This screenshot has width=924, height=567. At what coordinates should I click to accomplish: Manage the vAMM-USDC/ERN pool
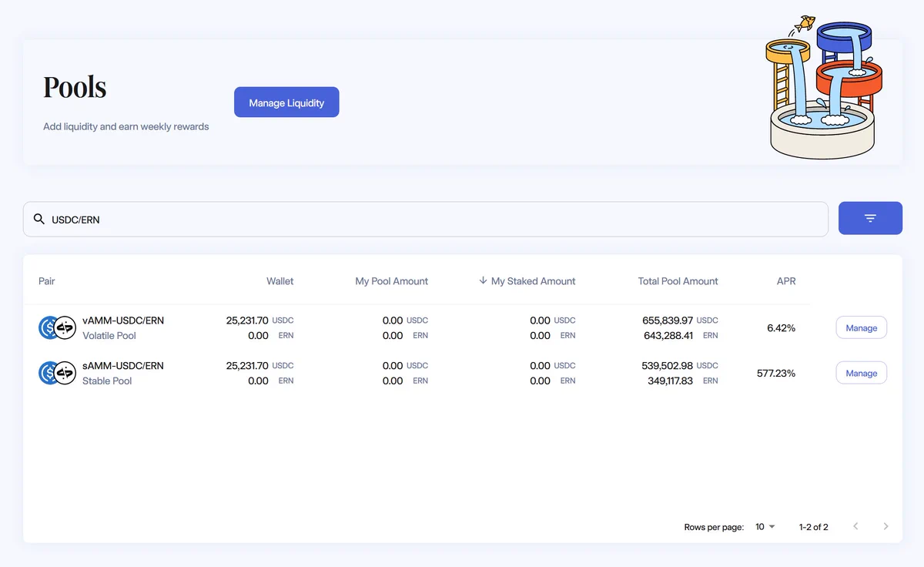tap(861, 327)
